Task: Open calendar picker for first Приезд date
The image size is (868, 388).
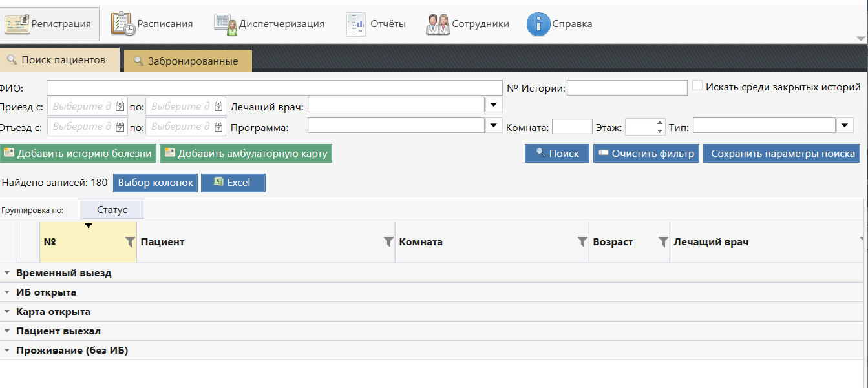Action: click(x=120, y=107)
